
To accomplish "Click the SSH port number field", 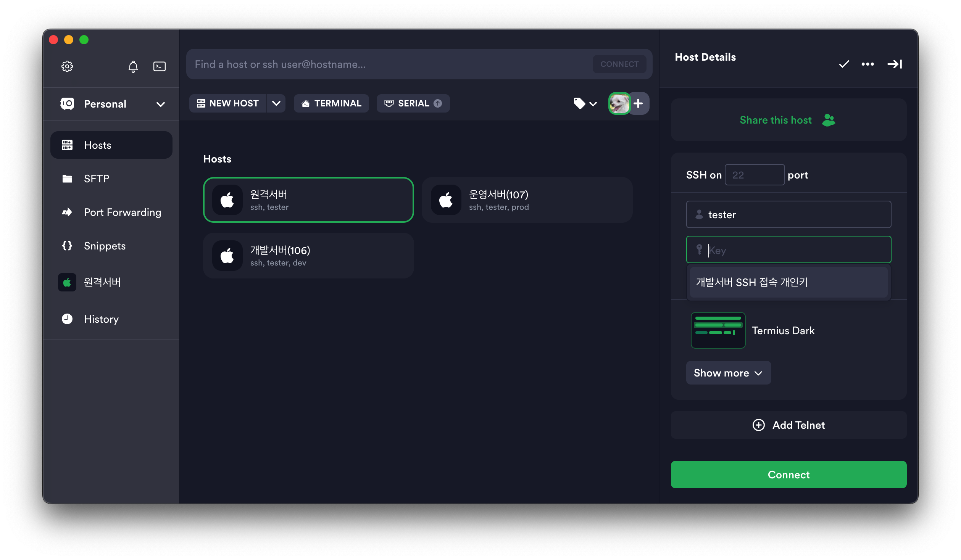I will click(x=754, y=175).
